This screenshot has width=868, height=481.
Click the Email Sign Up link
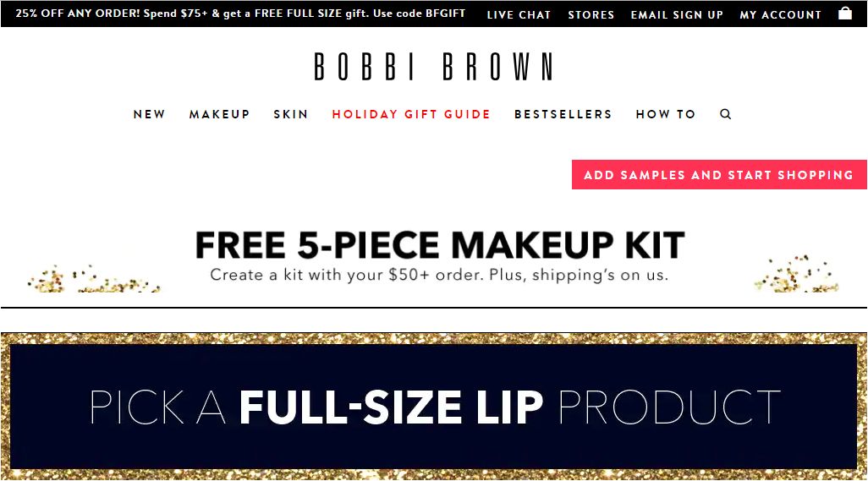point(677,15)
